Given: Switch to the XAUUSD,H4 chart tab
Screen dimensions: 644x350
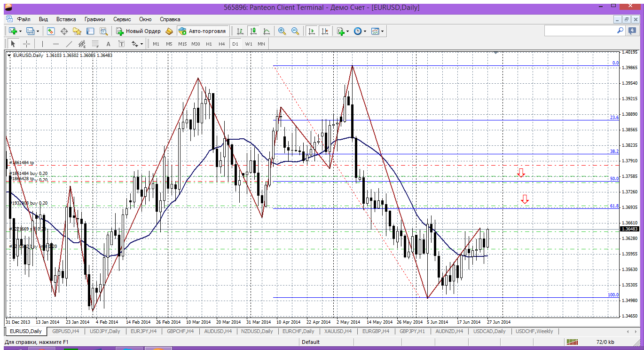Looking at the screenshot, I should point(338,331).
